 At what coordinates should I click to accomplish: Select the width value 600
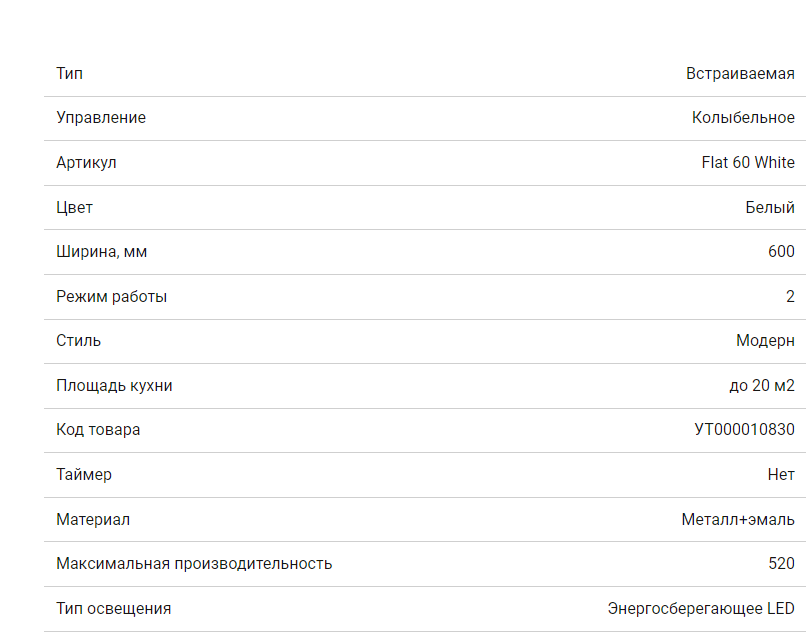[x=781, y=252]
